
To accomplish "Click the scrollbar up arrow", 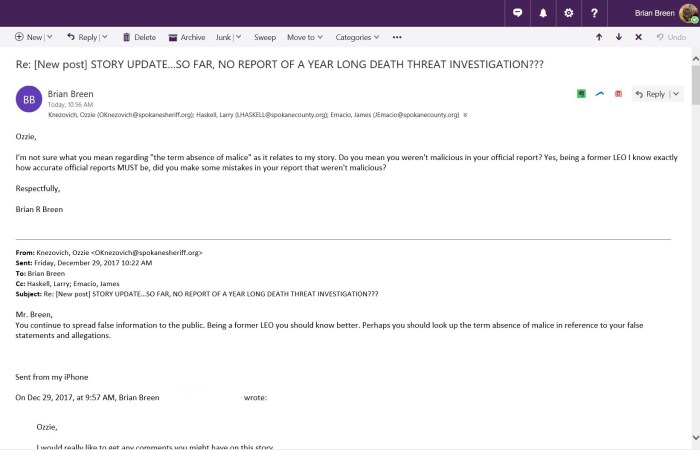I will 696,58.
